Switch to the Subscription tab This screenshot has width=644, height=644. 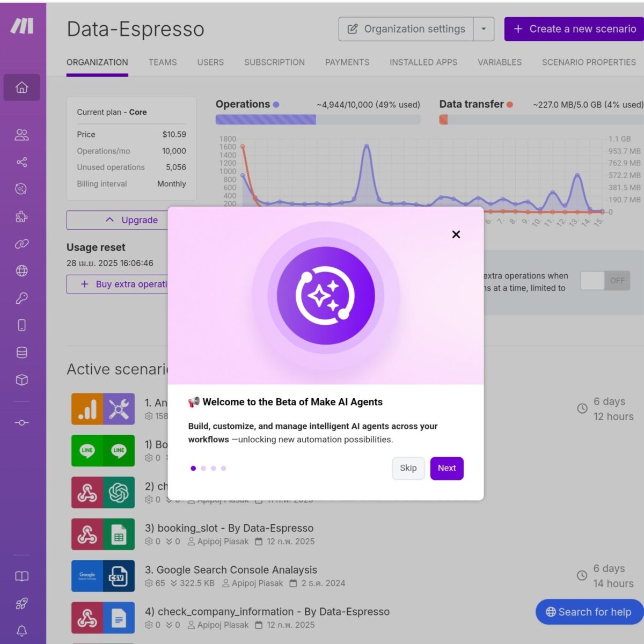coord(274,62)
